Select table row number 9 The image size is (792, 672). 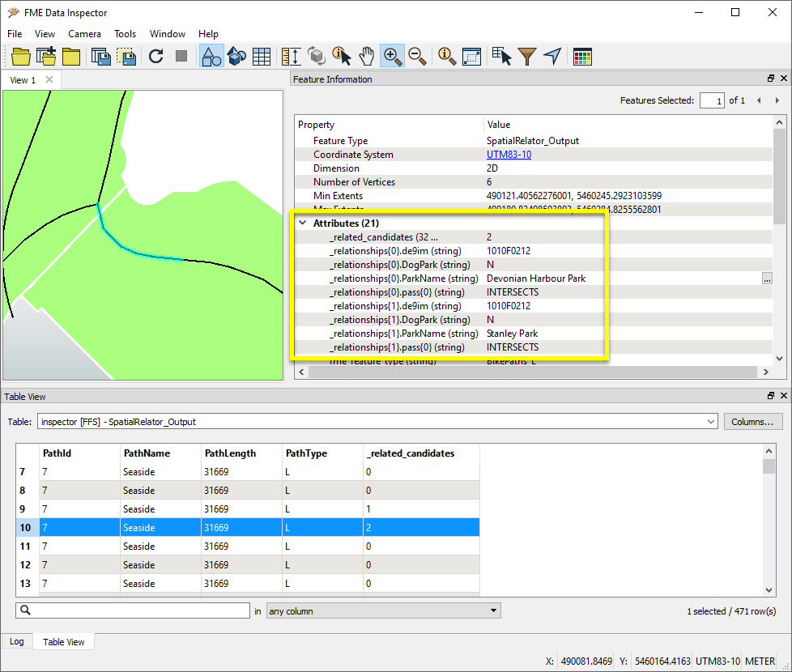[x=248, y=509]
